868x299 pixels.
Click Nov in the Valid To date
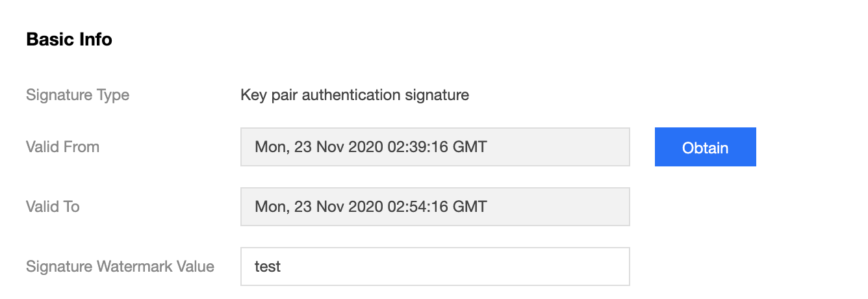click(330, 207)
